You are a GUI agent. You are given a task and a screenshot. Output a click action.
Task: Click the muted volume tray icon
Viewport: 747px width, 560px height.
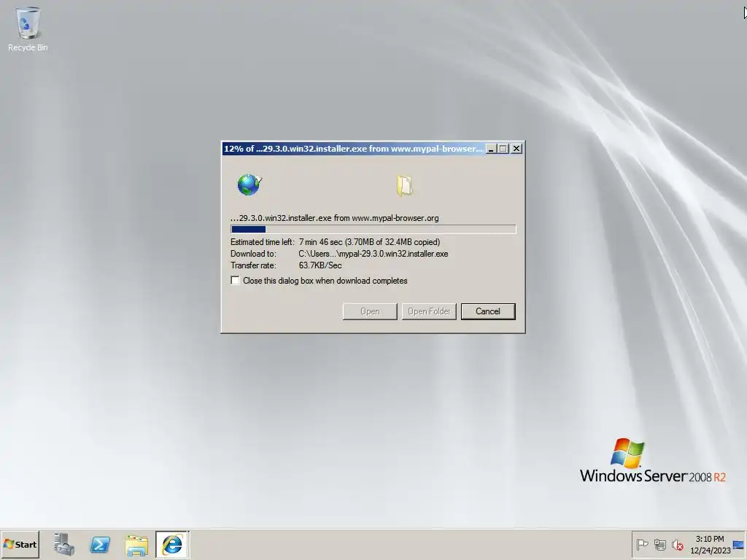point(678,544)
